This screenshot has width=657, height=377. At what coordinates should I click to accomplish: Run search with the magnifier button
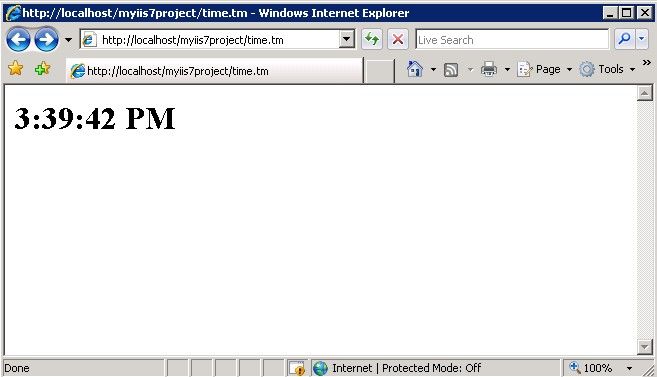click(x=625, y=39)
